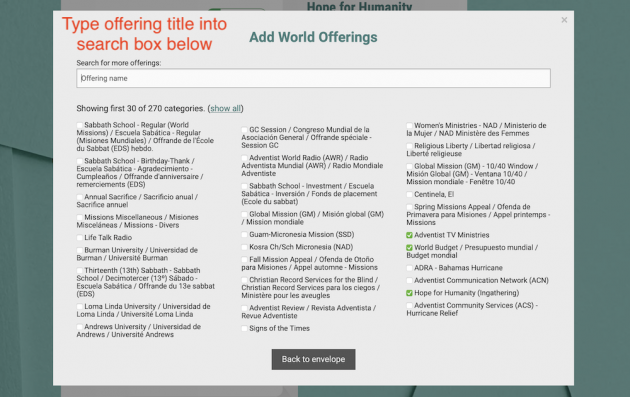Enable the Life Talk Radio checkbox
This screenshot has width=630, height=397.
pos(80,238)
